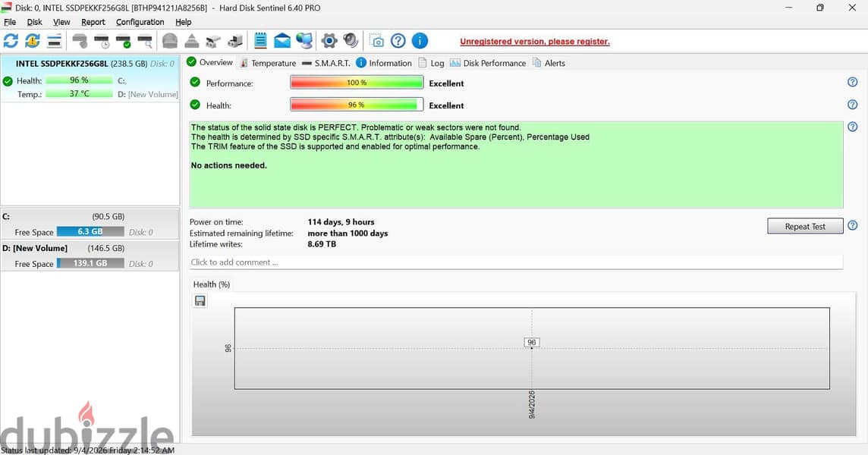Viewport: 868px width, 455px height.
Task: Click the blue info circle toolbar icon
Action: click(420, 40)
